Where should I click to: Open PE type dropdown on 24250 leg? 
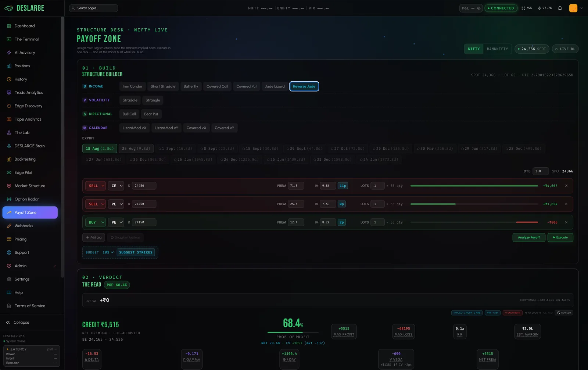pos(116,204)
